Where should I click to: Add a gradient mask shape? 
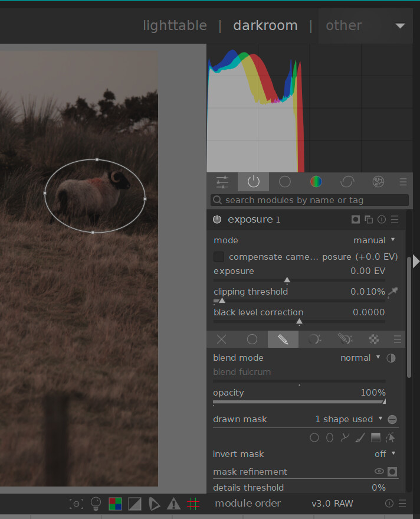(375, 438)
